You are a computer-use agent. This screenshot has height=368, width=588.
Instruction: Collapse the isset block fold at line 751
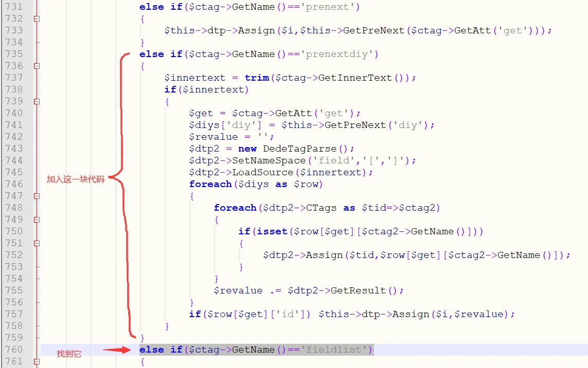click(37, 243)
